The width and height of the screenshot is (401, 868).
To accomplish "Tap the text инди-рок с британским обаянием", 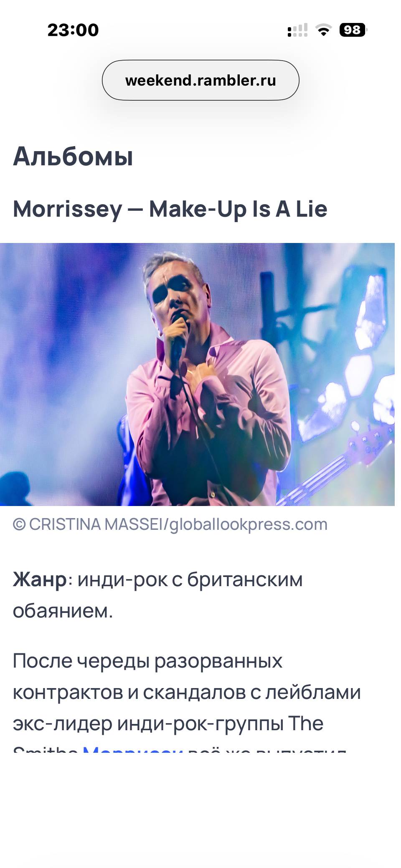I will click(x=158, y=595).
